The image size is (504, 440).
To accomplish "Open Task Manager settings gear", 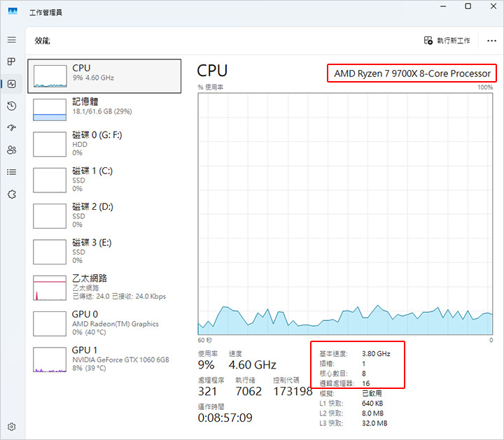I will [12, 427].
